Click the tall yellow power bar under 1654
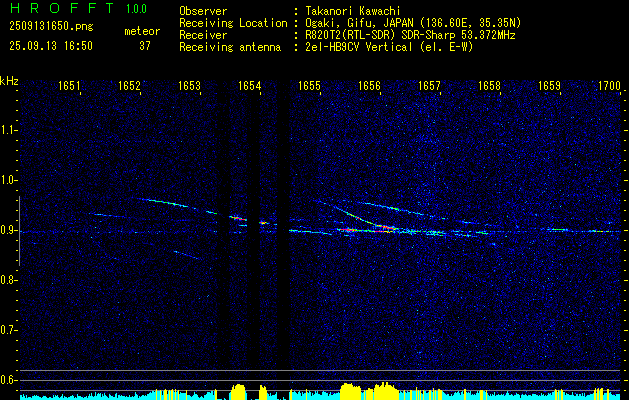 click(239, 391)
